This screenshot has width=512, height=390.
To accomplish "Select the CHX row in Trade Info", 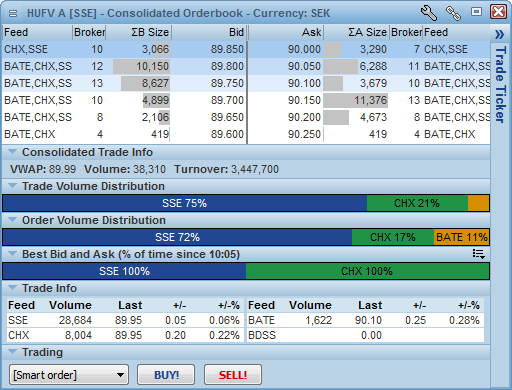I will click(125, 335).
